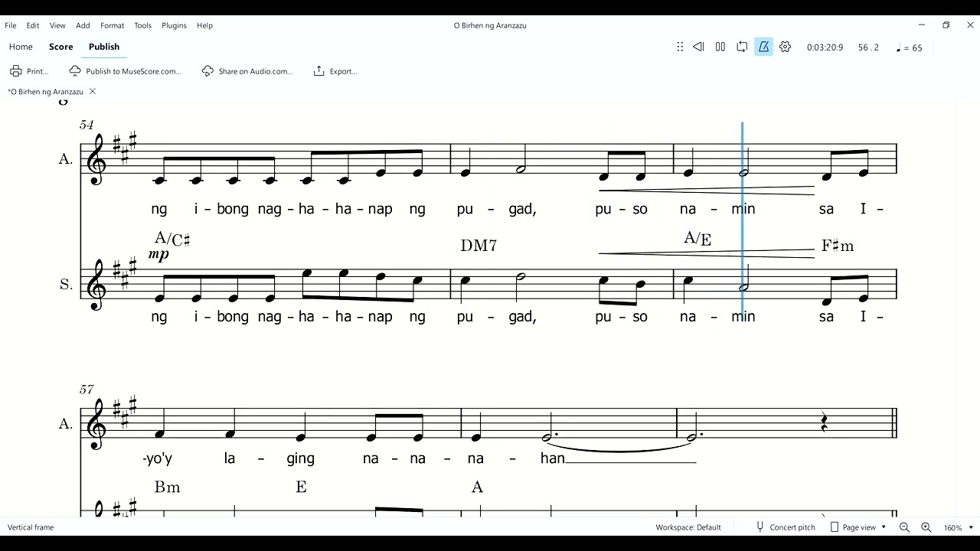Image resolution: width=980 pixels, height=551 pixels.
Task: Open the 160% zoom level dropdown
Action: [959, 527]
